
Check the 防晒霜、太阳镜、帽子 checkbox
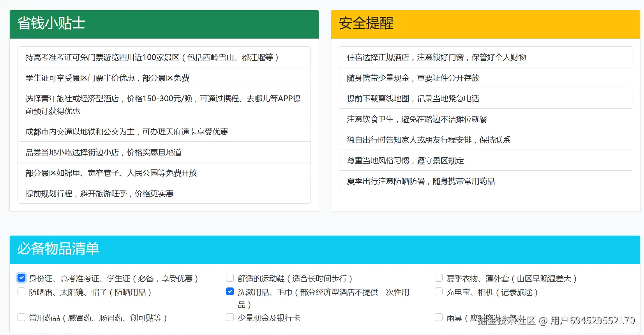(x=21, y=291)
